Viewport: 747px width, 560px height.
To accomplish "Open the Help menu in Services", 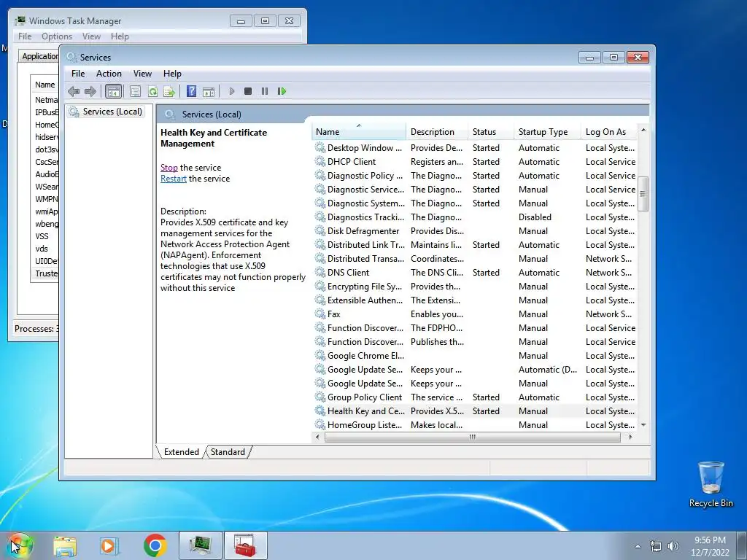I will [x=172, y=74].
